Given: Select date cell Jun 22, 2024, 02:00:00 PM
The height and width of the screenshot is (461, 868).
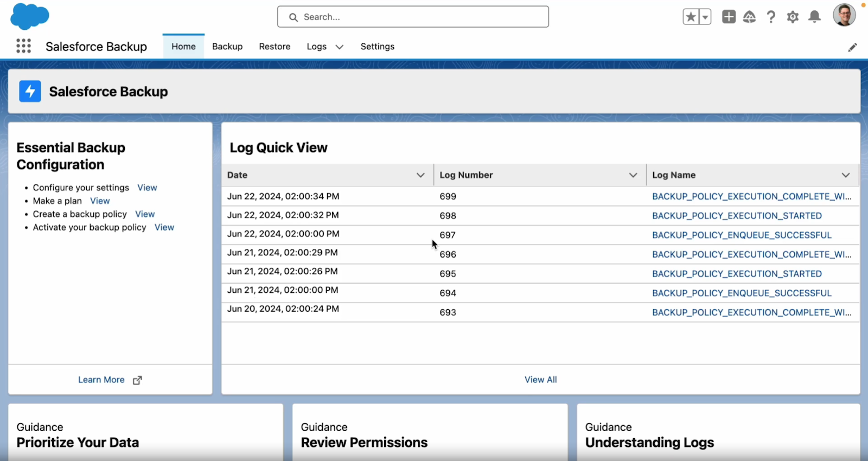Looking at the screenshot, I should pos(283,234).
